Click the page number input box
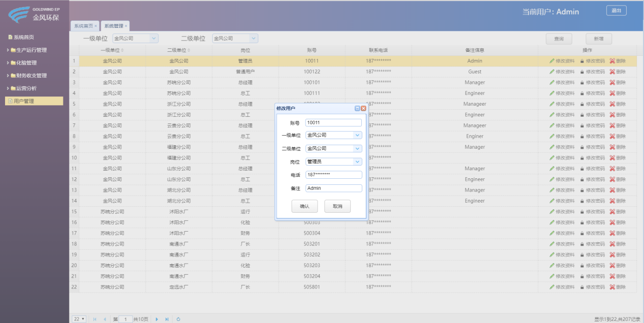 [125, 319]
